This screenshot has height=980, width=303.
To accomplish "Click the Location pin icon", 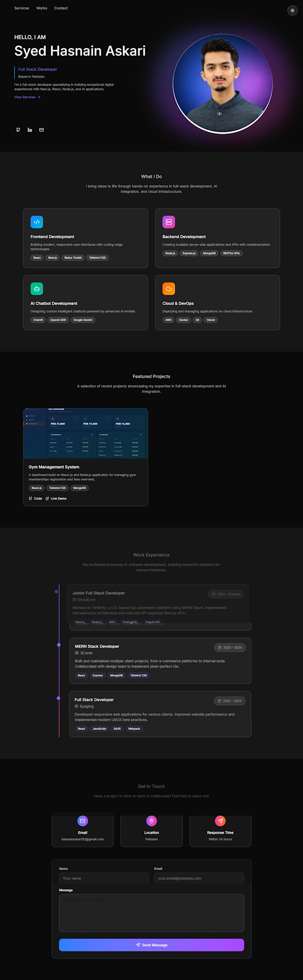I will coord(151,821).
